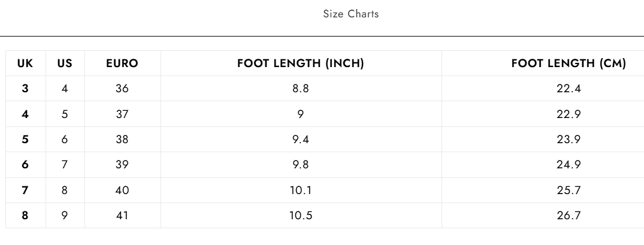Select the 10.1 inch foot length value
The height and width of the screenshot is (245, 644).
(x=301, y=191)
